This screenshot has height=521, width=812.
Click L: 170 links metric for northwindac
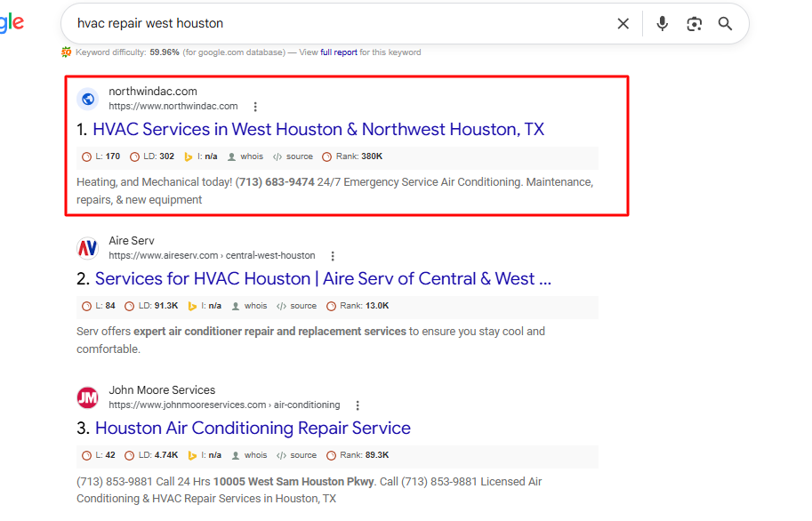[x=101, y=156]
